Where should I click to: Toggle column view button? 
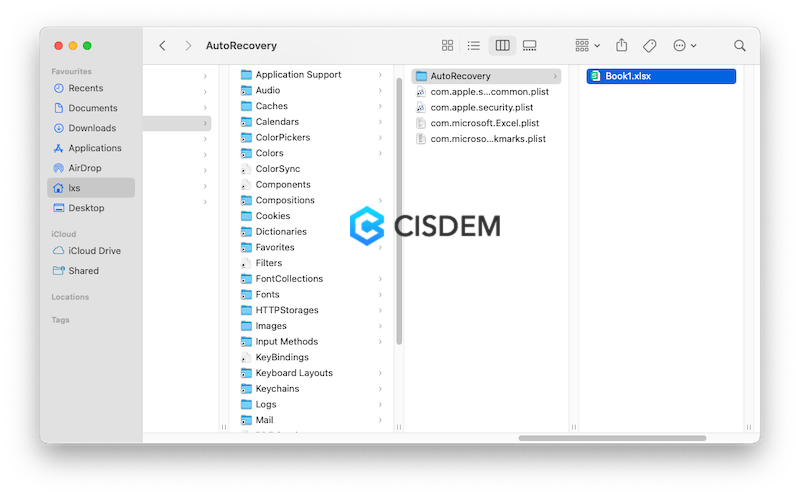pos(502,46)
